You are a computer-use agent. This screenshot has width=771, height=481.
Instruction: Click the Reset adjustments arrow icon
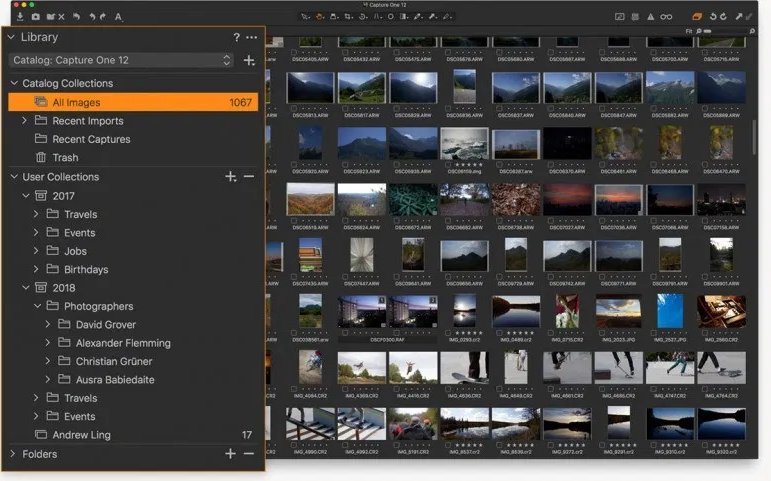[77, 17]
